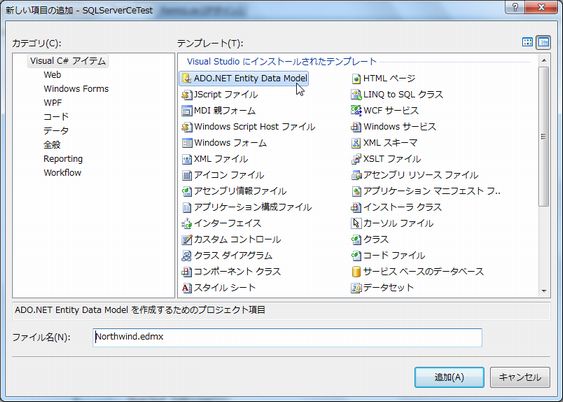Pick アセンブリ リソース ファイル template icon
The height and width of the screenshot is (402, 563).
[356, 175]
